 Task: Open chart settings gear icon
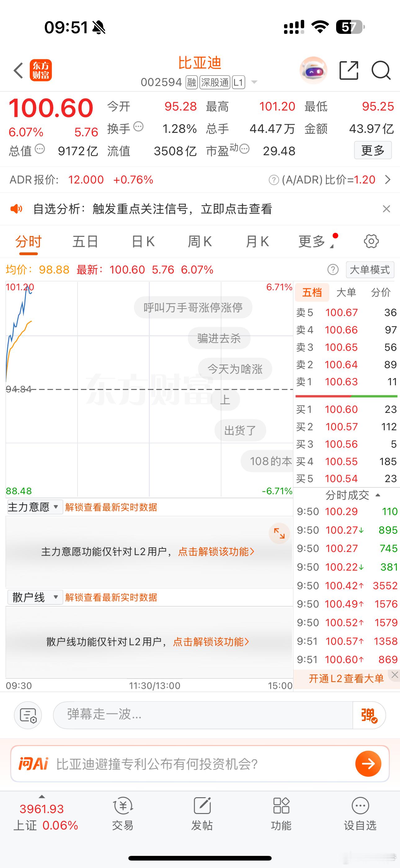371,241
